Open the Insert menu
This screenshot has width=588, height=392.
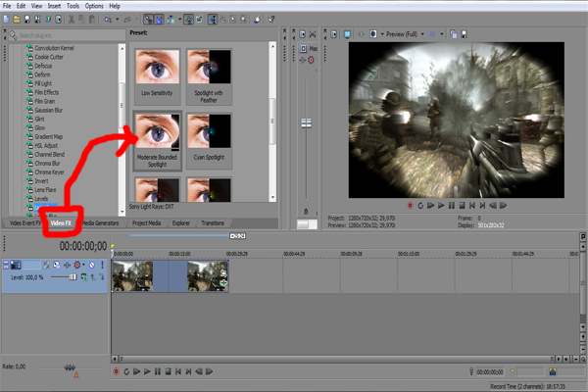(x=54, y=6)
